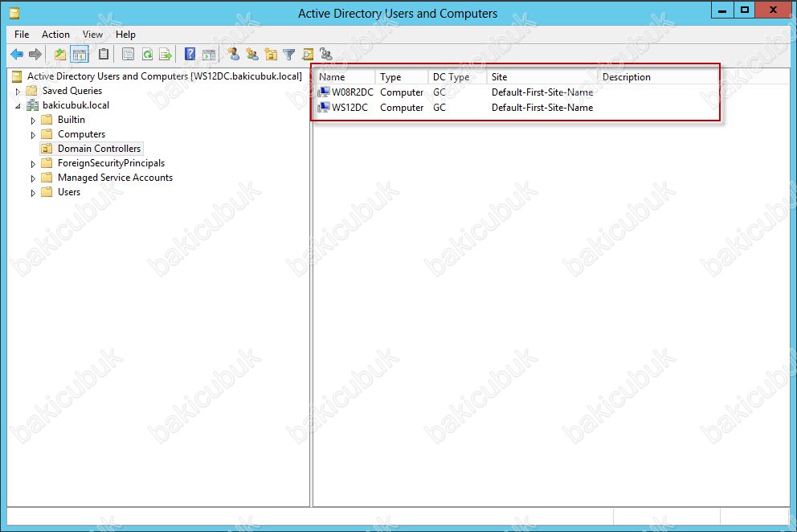Select the Users tree item
Image resolution: width=797 pixels, height=532 pixels.
(68, 192)
